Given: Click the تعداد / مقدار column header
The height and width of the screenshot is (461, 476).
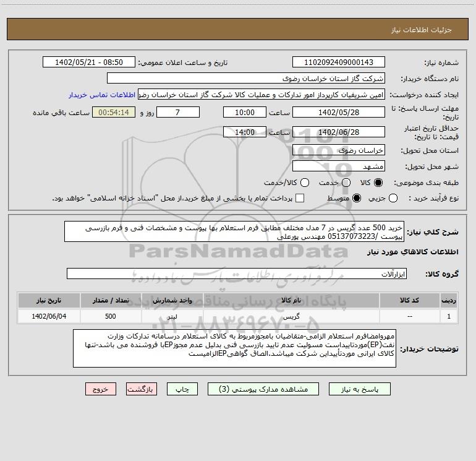Looking at the screenshot, I should pos(111,300).
